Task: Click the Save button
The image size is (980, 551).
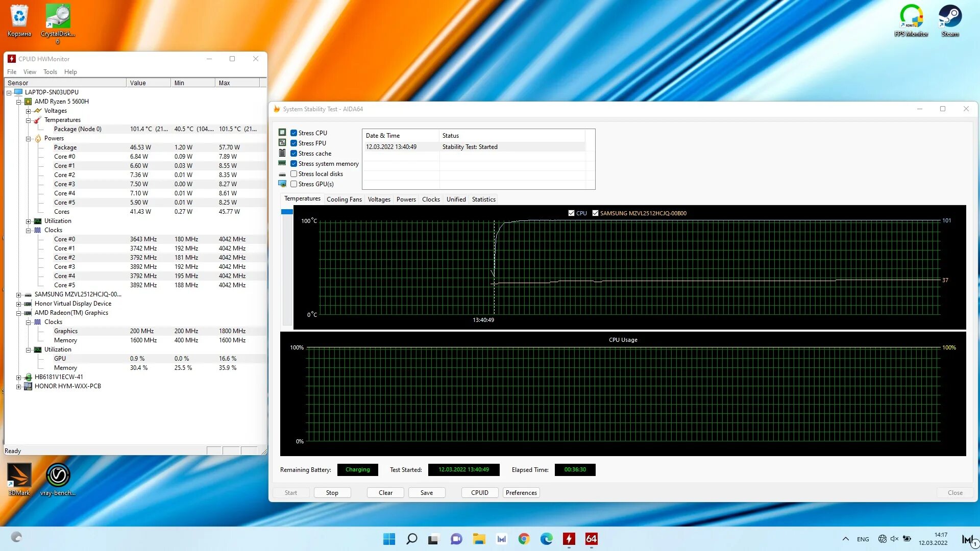Action: pos(427,492)
